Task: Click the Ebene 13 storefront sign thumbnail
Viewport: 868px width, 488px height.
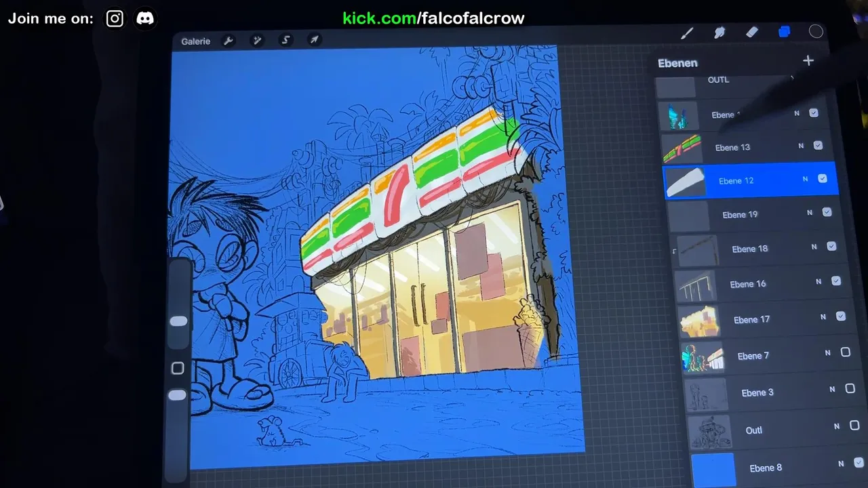Action: (x=682, y=148)
